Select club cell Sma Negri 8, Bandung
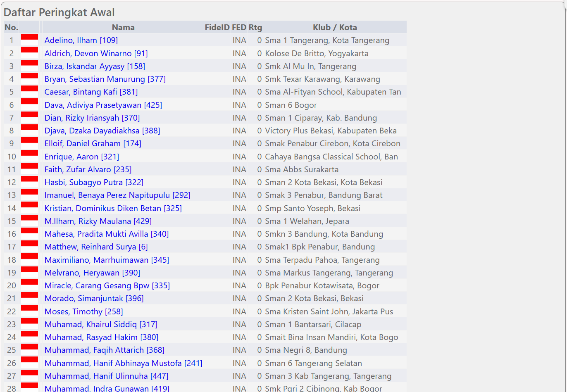This screenshot has height=392, width=567. (x=335, y=350)
